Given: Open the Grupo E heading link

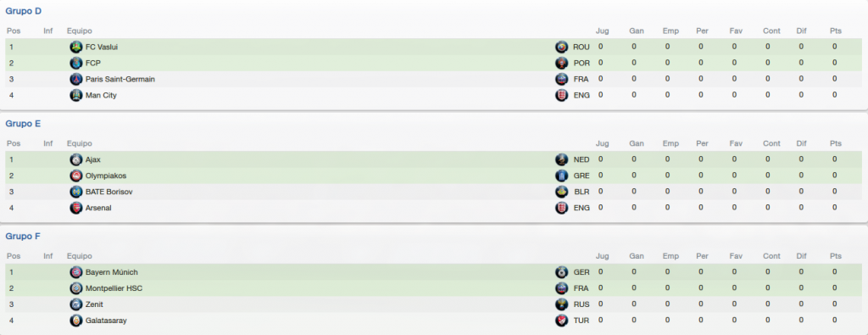Looking at the screenshot, I should 23,124.
